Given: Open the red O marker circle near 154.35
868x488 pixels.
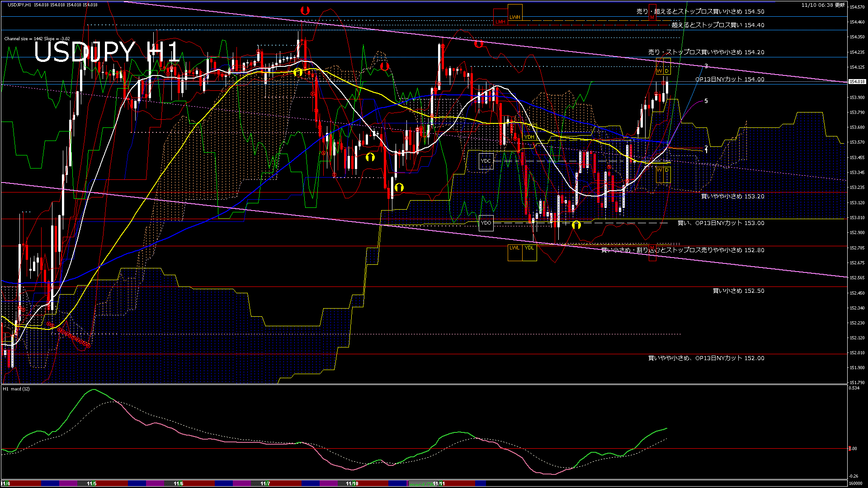Looking at the screenshot, I should (x=479, y=44).
